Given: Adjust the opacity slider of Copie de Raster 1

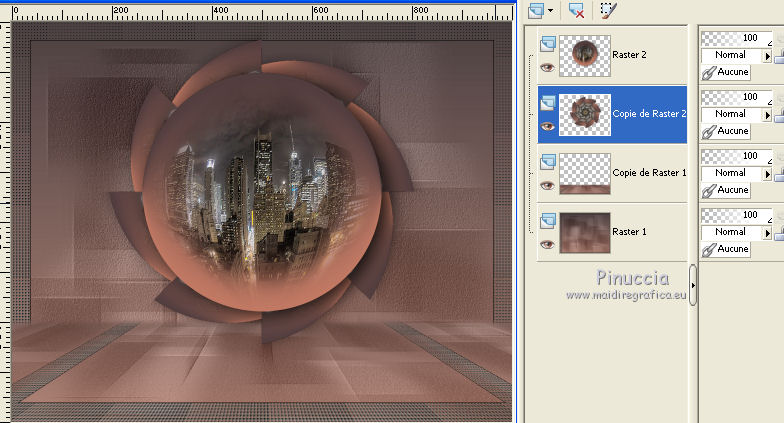Looking at the screenshot, I should 736,156.
